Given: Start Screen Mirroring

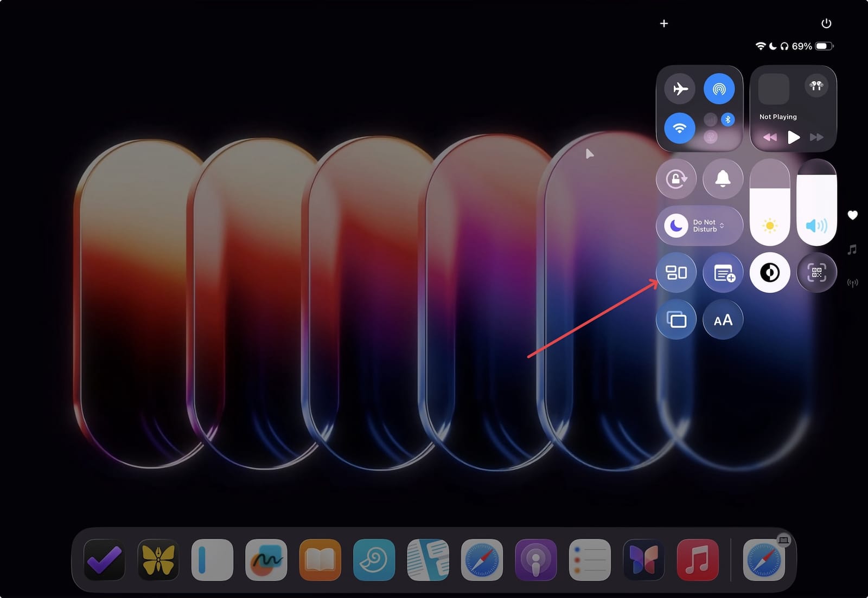Looking at the screenshot, I should click(676, 319).
